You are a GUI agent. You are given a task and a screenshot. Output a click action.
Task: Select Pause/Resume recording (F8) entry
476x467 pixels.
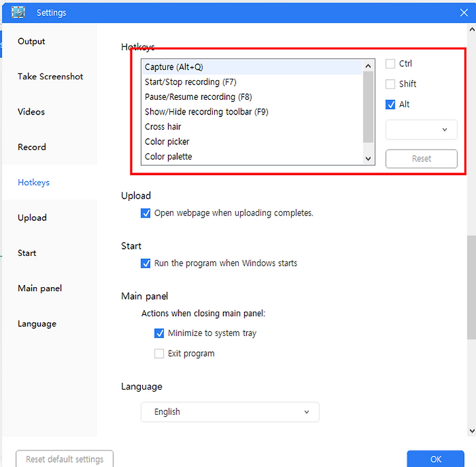point(252,97)
